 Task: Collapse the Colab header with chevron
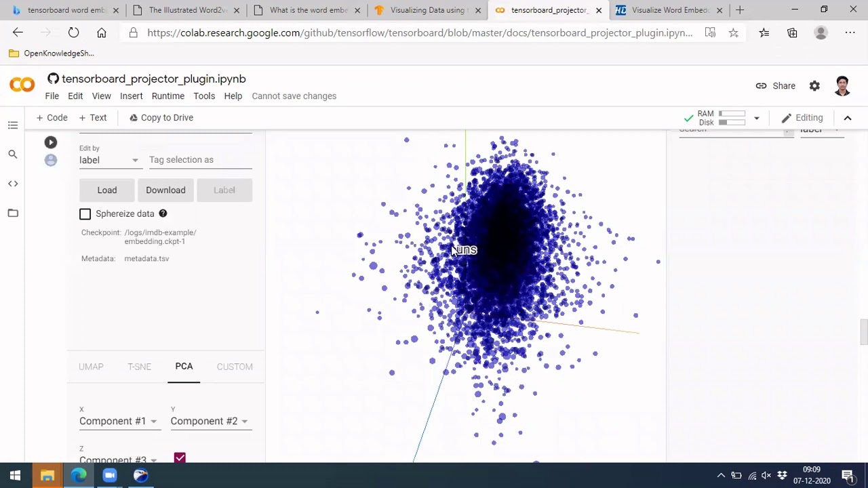click(x=847, y=118)
